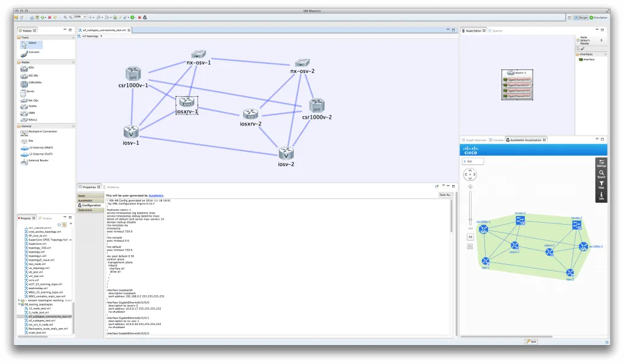Image resolution: width=624 pixels, height=364 pixels.
Task: Choose the IOS XRv node type
Action: tap(29, 76)
